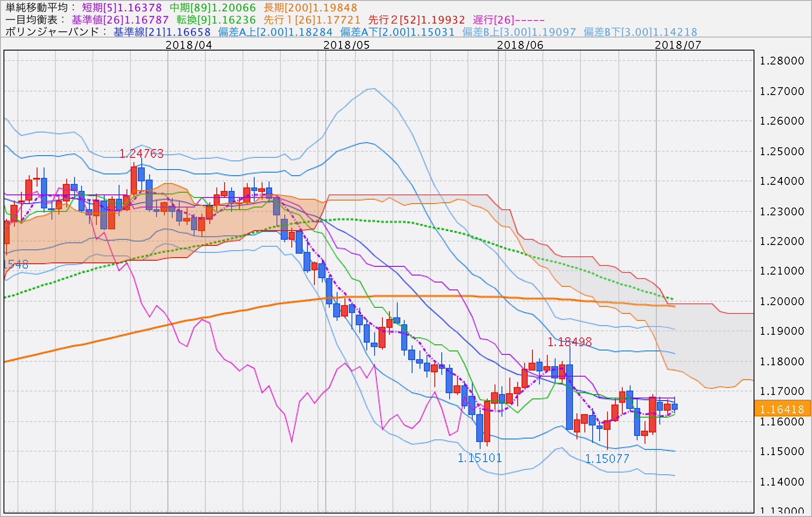Click the high price annotation 1.18498
Viewport: 812px width, 517px height.
click(570, 342)
